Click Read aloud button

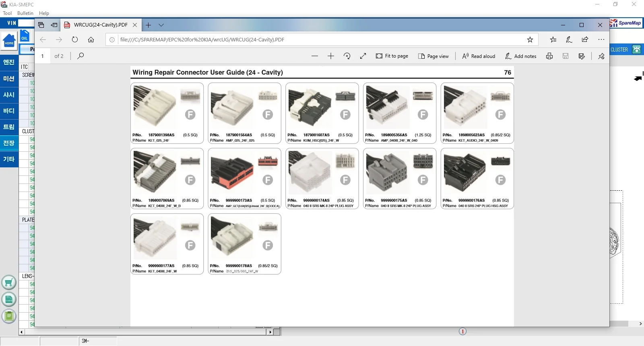pyautogui.click(x=479, y=56)
